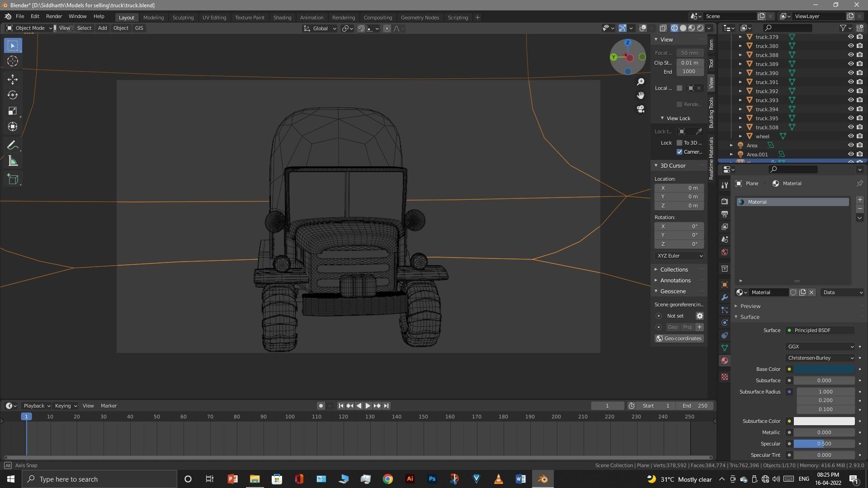The width and height of the screenshot is (868, 488).
Task: Toggle X-ray mode in header
Action: [663, 28]
